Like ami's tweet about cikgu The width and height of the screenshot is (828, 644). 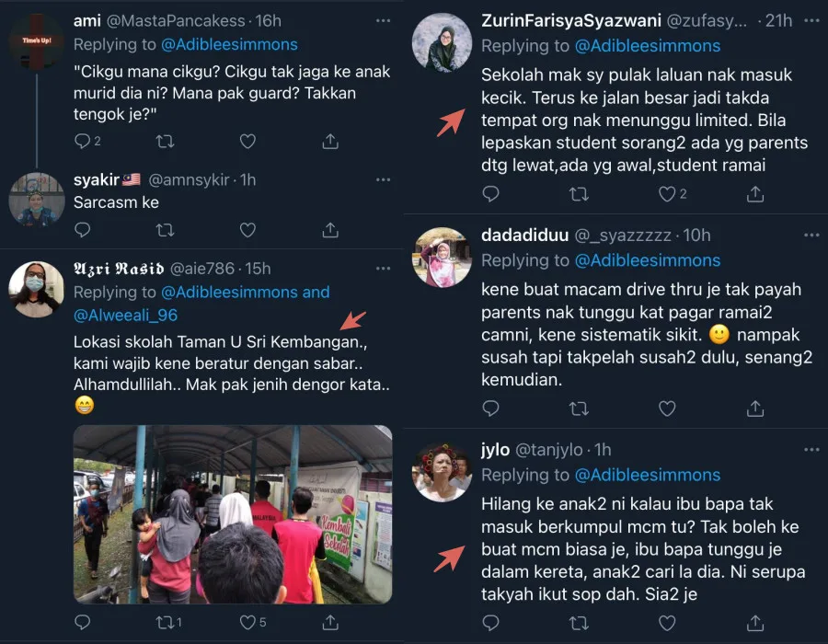tap(247, 141)
